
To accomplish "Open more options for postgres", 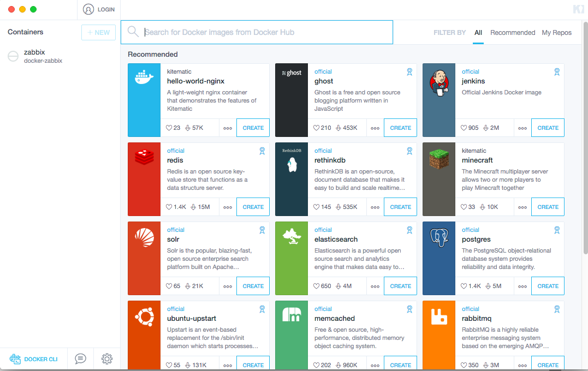I will (x=522, y=286).
